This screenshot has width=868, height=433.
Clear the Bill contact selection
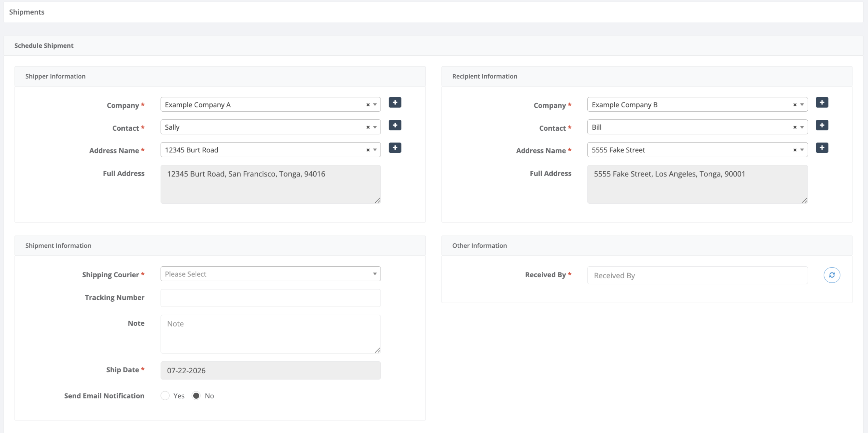(x=795, y=127)
